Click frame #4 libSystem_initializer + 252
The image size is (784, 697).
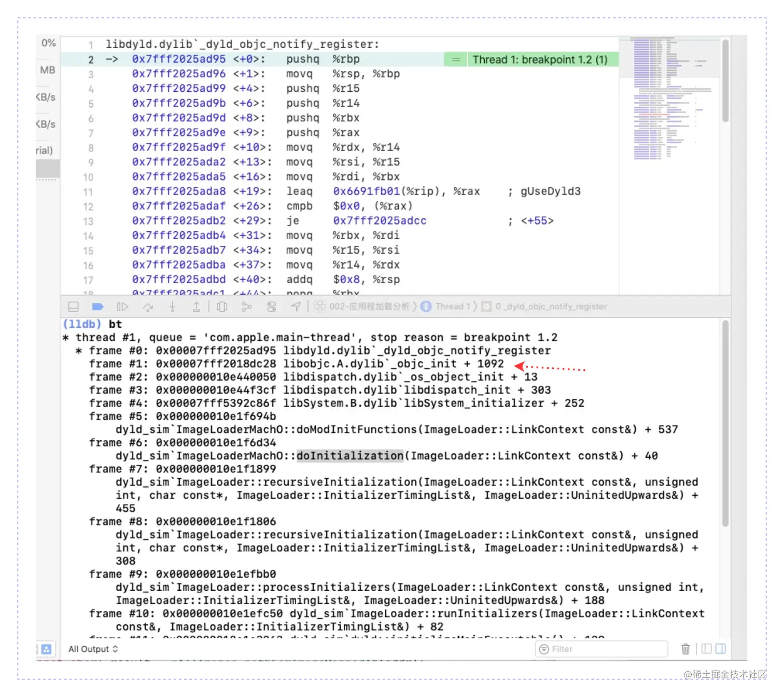pyautogui.click(x=337, y=403)
